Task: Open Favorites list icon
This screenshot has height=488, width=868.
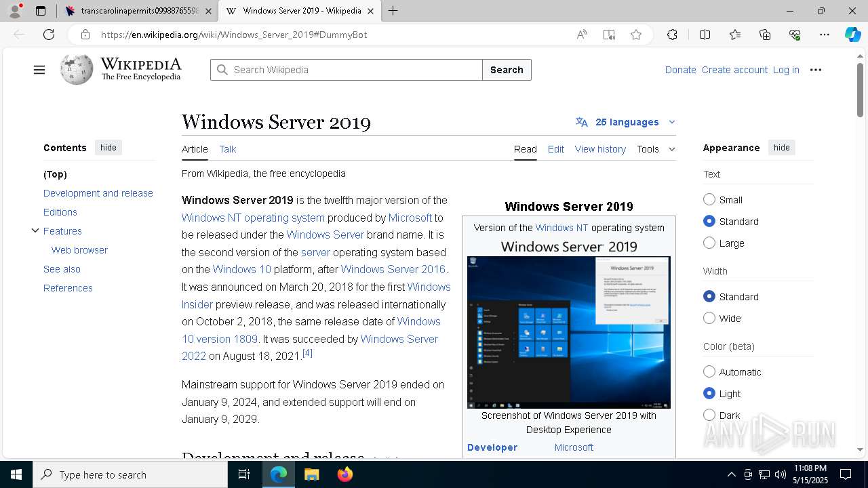Action: [x=735, y=35]
